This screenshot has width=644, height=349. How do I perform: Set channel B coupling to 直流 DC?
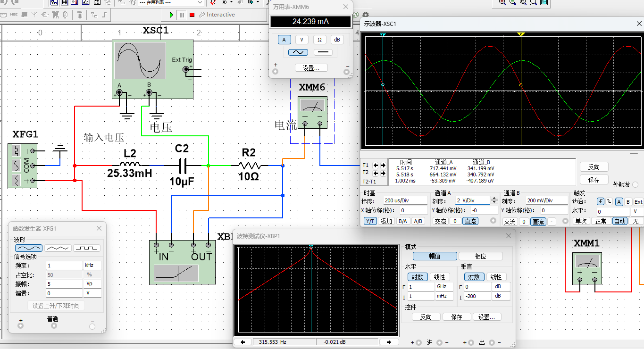tap(538, 221)
